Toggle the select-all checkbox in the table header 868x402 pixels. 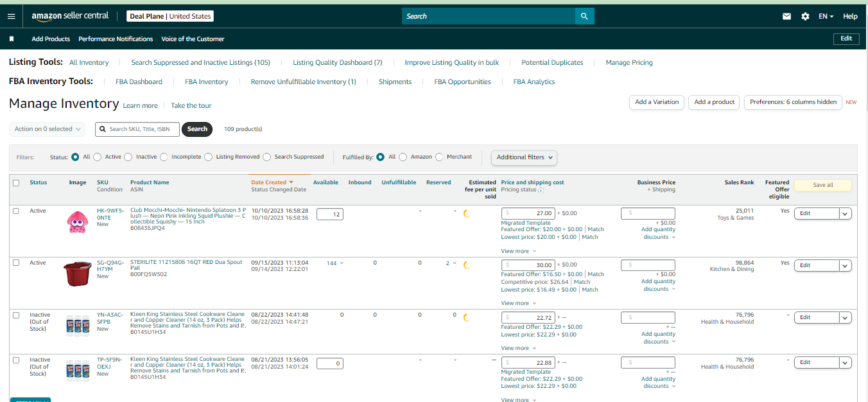[x=16, y=183]
